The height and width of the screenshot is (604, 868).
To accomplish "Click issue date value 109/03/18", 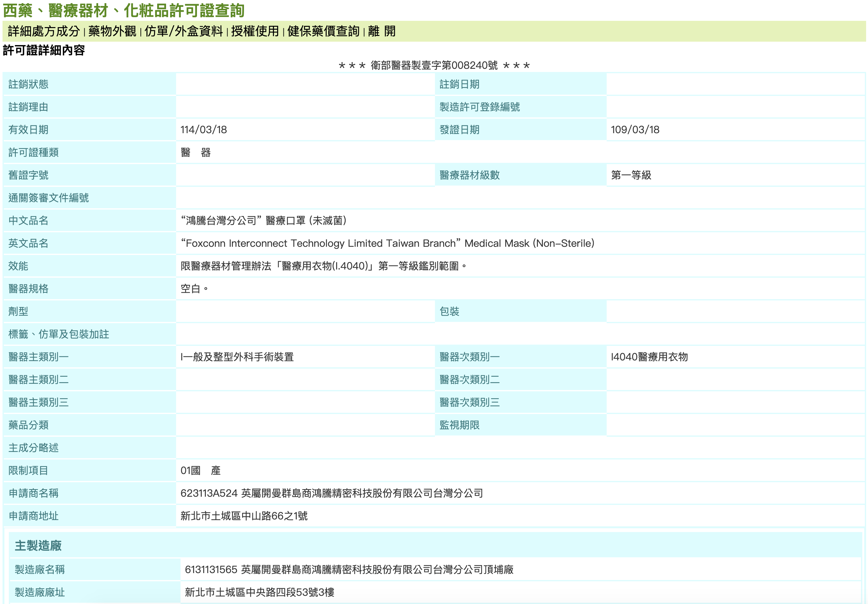I will [x=635, y=130].
